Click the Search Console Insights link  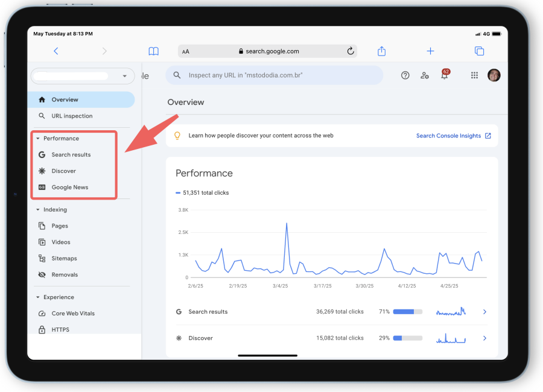(453, 136)
